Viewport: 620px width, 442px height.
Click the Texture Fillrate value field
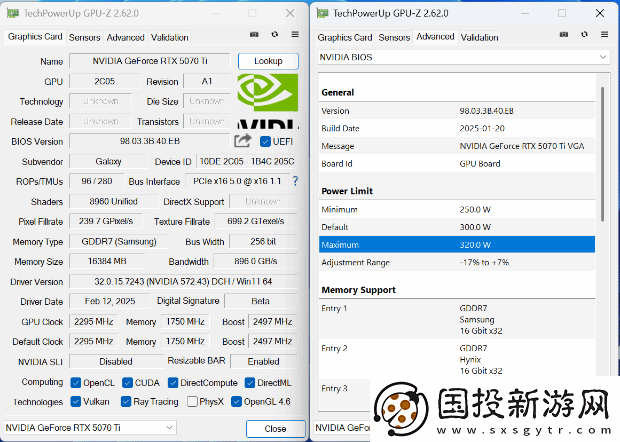point(256,221)
